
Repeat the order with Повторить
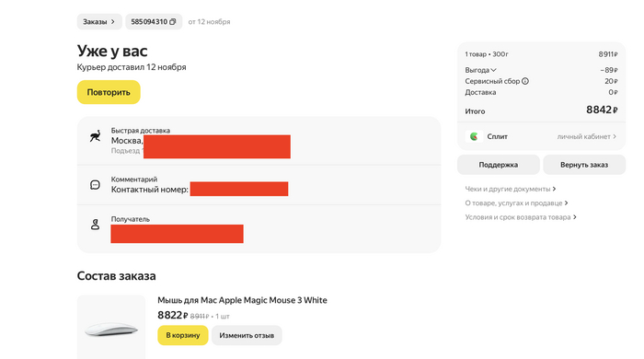(x=109, y=92)
